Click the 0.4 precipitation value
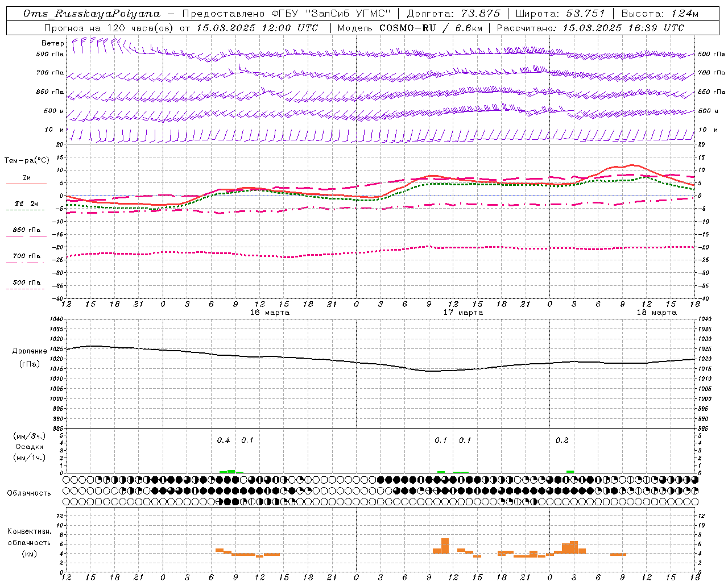728x582 pixels. [224, 440]
